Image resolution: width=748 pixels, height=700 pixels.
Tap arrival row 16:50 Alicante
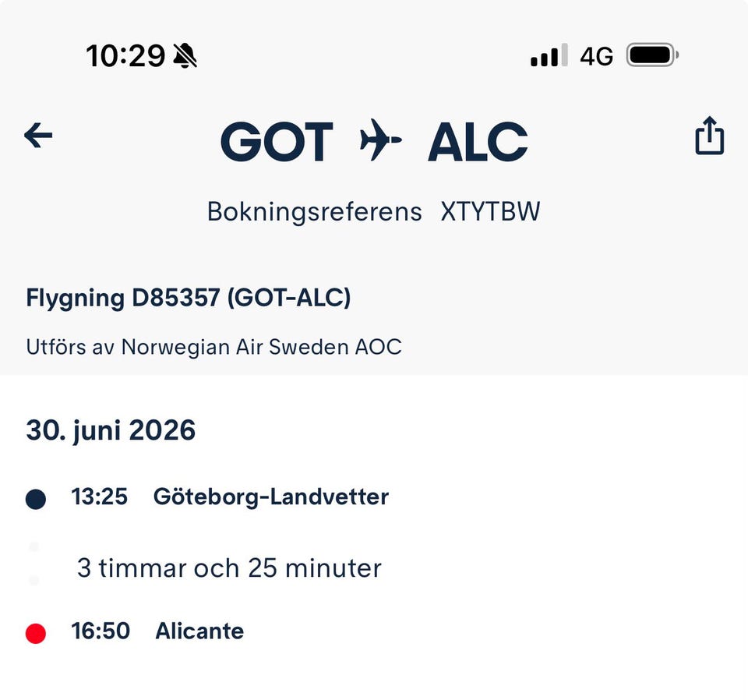click(135, 631)
